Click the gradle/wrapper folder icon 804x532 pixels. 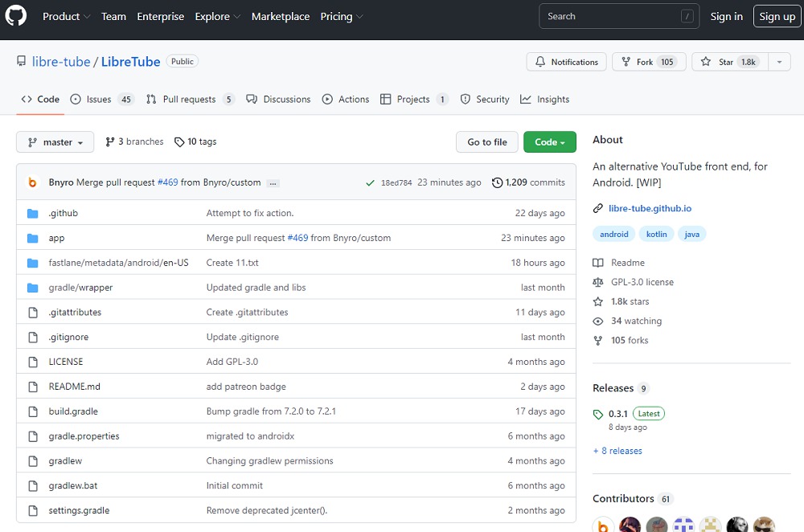[33, 288]
